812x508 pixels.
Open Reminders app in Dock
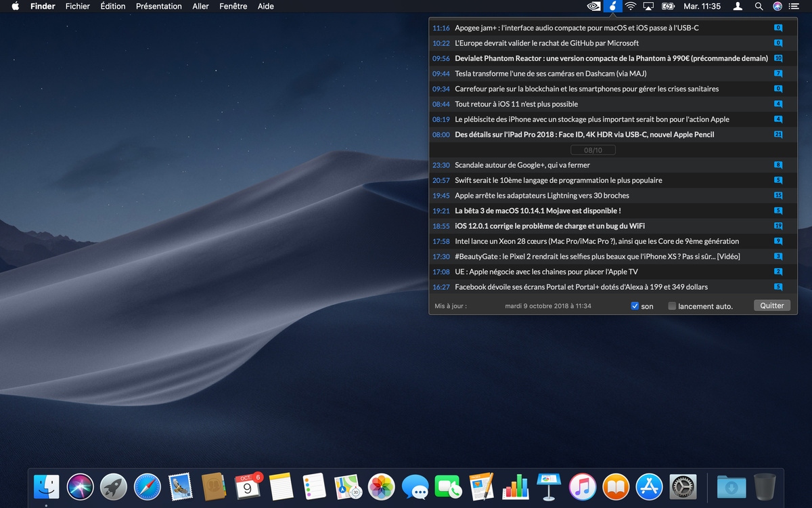pos(315,487)
